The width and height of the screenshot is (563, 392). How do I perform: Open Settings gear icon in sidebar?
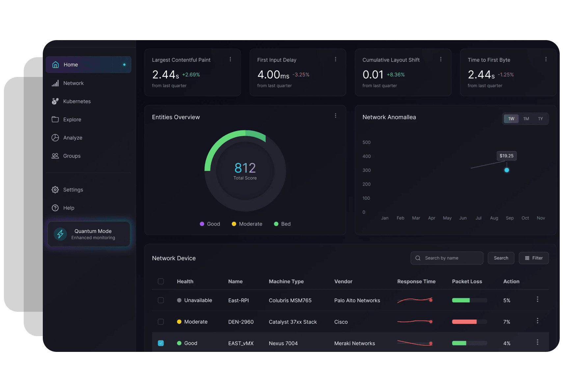click(55, 190)
